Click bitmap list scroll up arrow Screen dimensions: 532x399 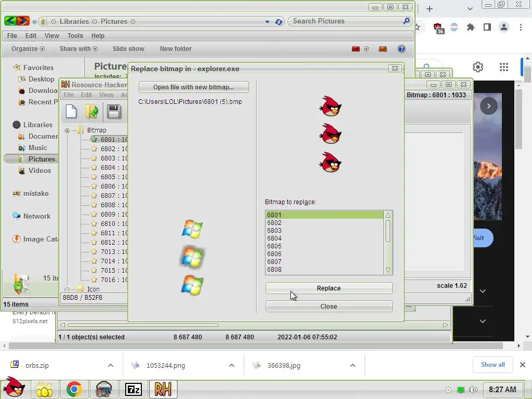388,215
